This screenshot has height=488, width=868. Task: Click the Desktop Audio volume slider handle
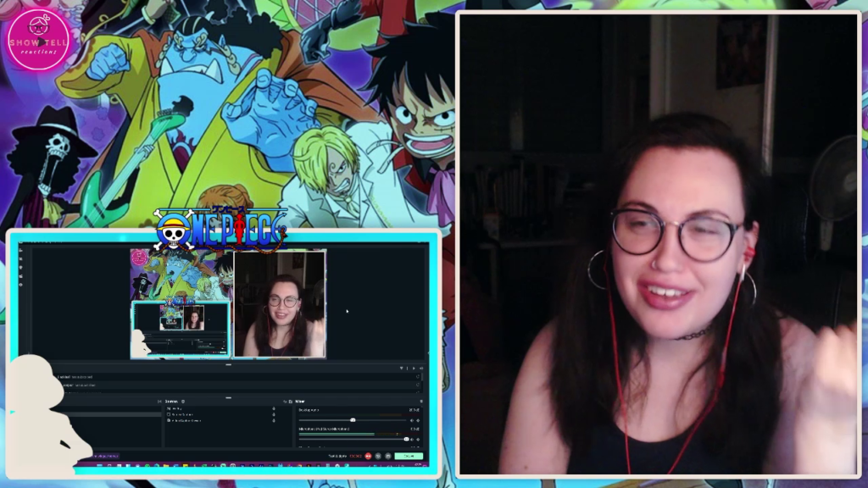pos(353,420)
